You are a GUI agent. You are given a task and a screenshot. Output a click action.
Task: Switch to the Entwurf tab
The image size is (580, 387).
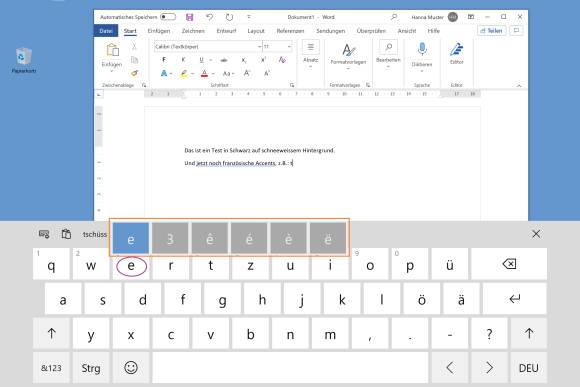tap(226, 31)
